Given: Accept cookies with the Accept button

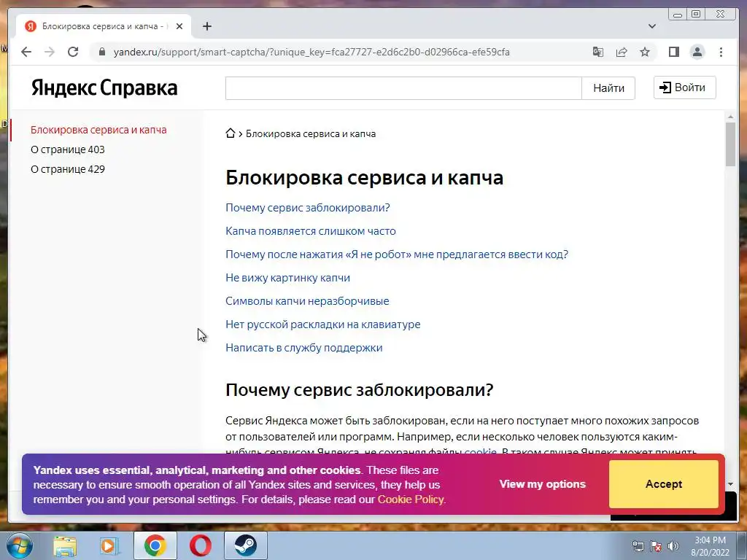Looking at the screenshot, I should click(x=664, y=484).
